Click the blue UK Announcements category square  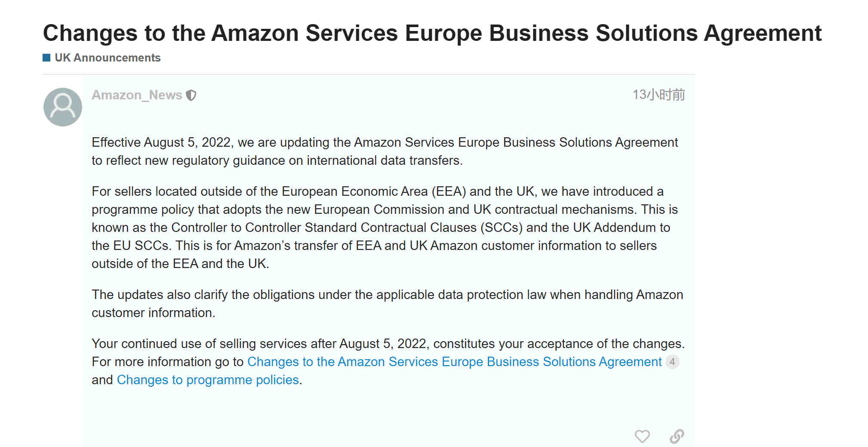46,58
